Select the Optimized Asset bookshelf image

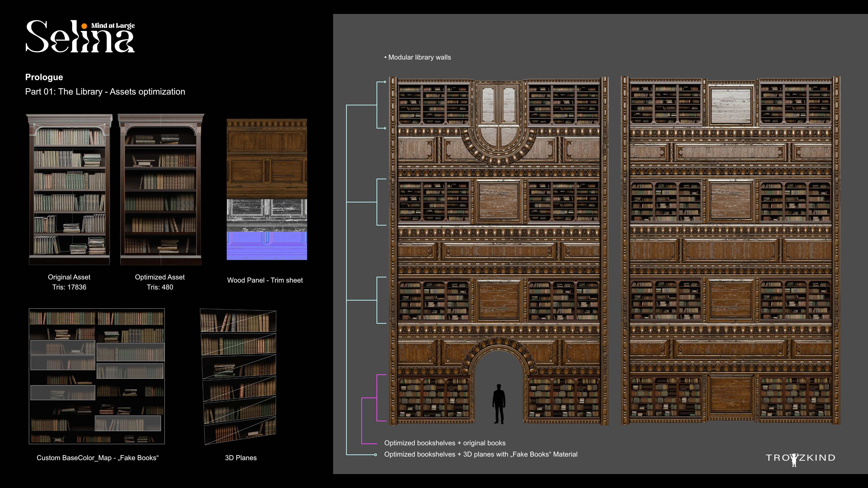pyautogui.click(x=161, y=189)
